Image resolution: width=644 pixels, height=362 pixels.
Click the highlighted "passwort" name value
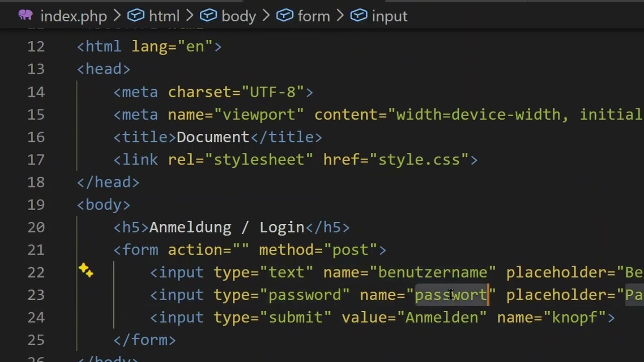click(451, 295)
